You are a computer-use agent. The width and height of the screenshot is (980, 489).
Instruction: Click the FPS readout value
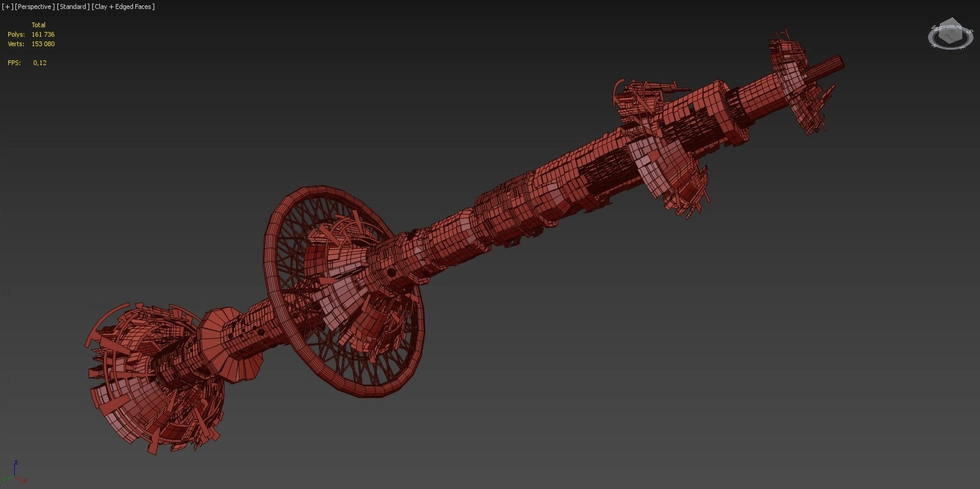40,63
